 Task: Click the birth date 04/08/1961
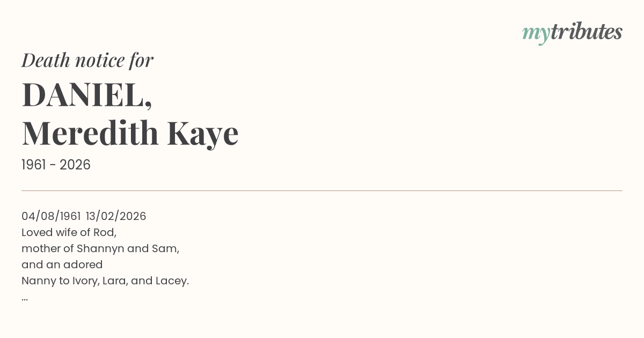click(51, 216)
